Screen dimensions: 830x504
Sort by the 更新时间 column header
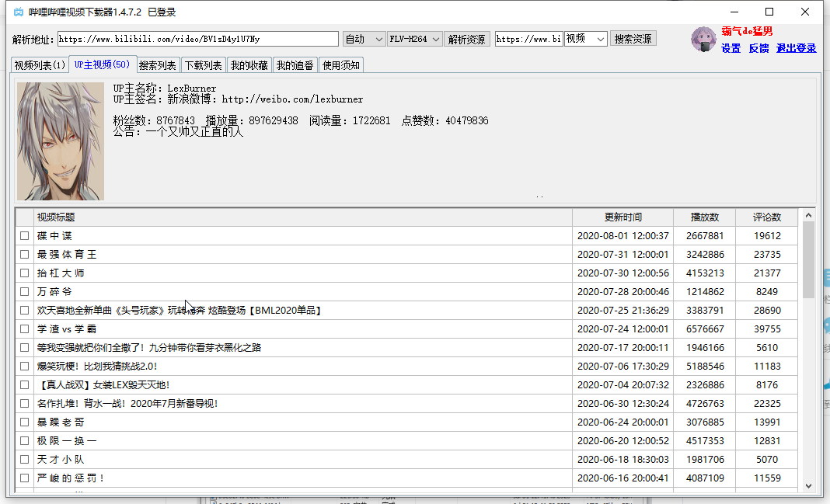click(x=623, y=217)
